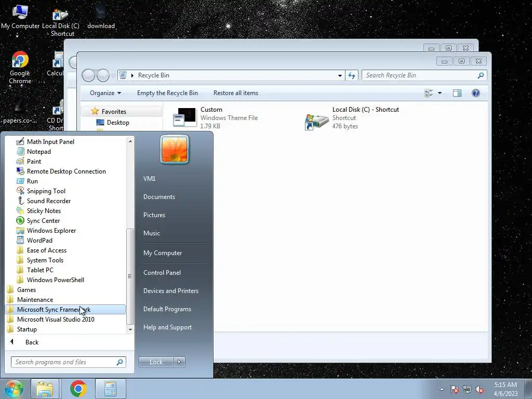Select the Local Disk (C) Shortcut in Recycle Bin
This screenshot has height=399, width=532.
[352, 118]
